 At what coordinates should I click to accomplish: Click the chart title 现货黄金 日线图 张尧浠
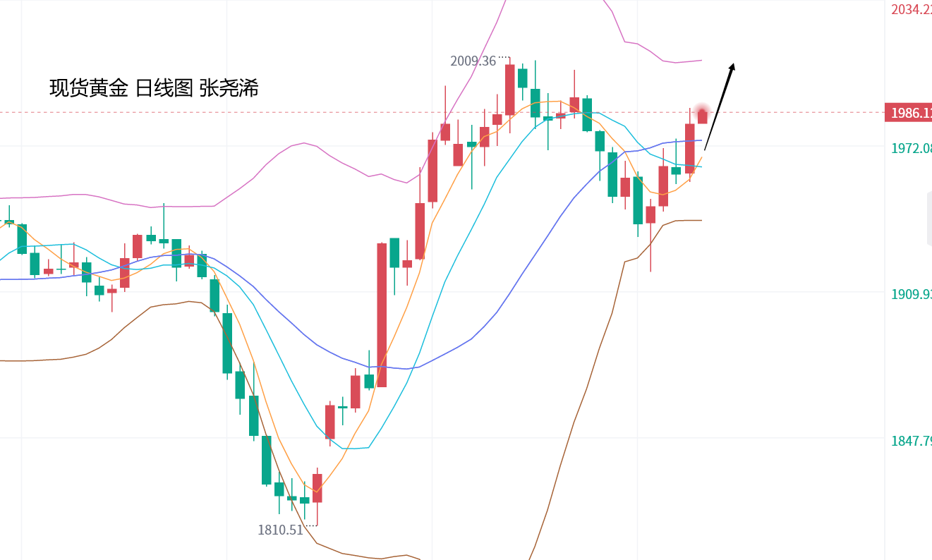point(154,88)
